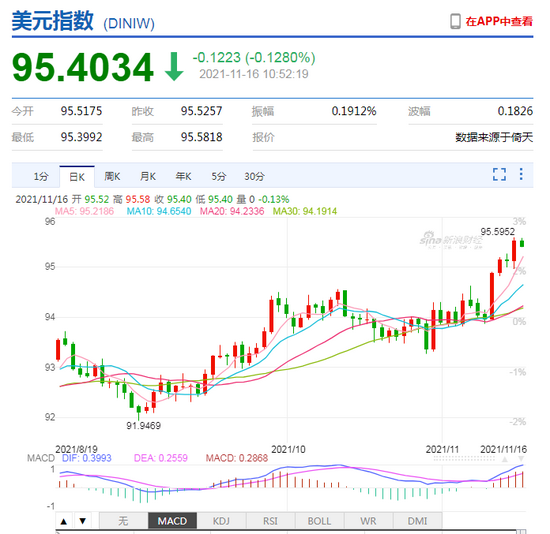
Task: Click the MA30: 94.1914 legend label
Action: (305, 211)
